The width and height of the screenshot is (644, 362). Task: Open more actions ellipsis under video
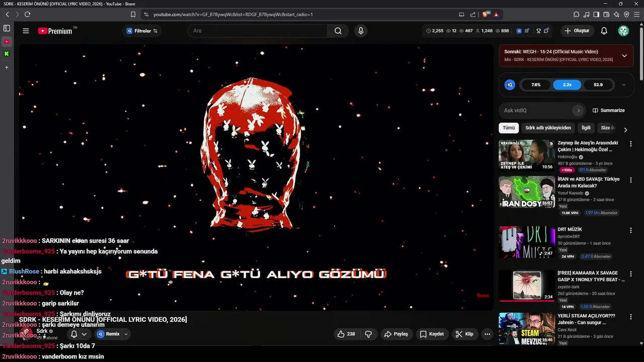pos(487,334)
